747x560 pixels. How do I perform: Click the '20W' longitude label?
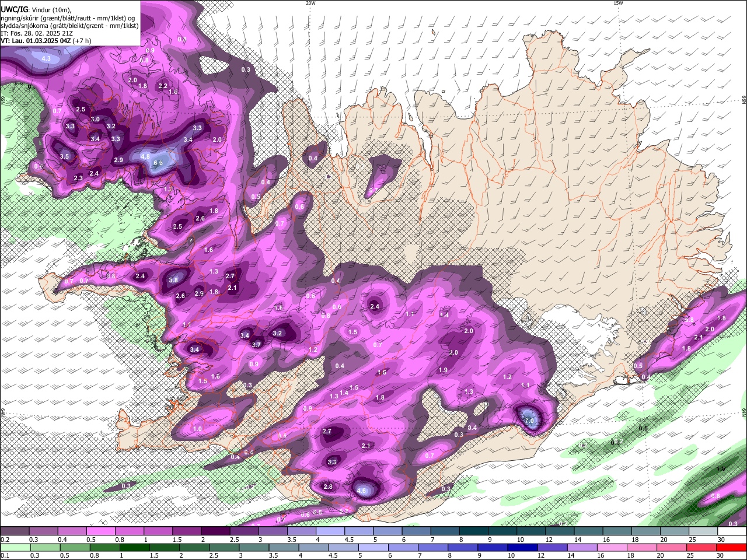[x=310, y=3]
